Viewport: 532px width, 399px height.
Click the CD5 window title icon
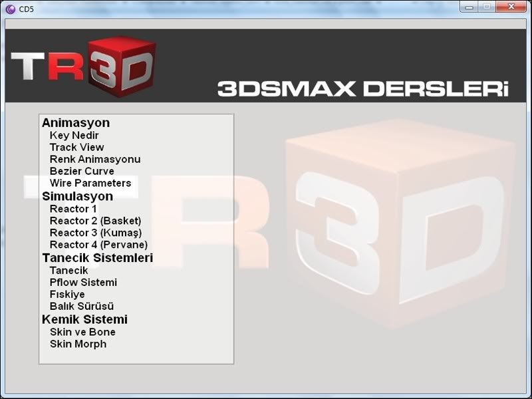[10, 9]
